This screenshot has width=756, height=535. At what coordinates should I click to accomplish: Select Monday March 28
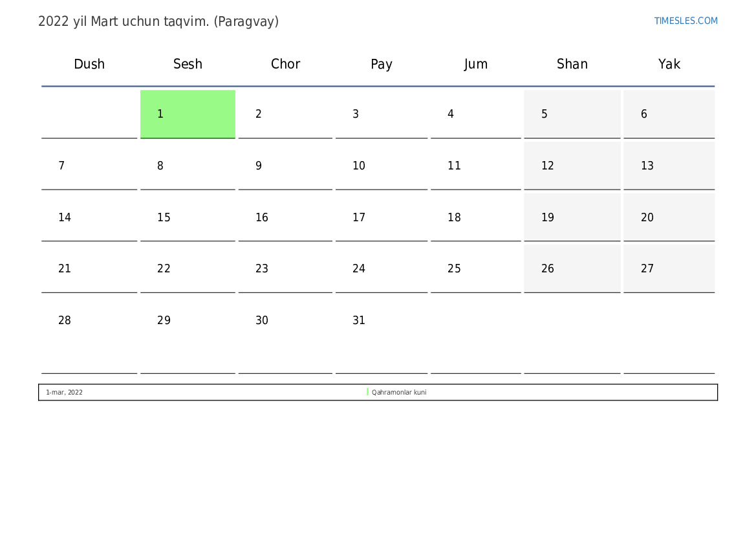coord(89,320)
